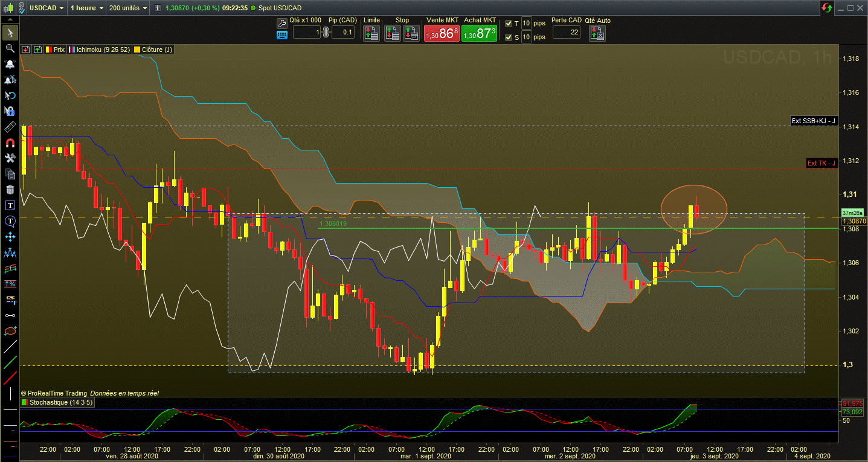Click the instrument info icon

click(158, 8)
